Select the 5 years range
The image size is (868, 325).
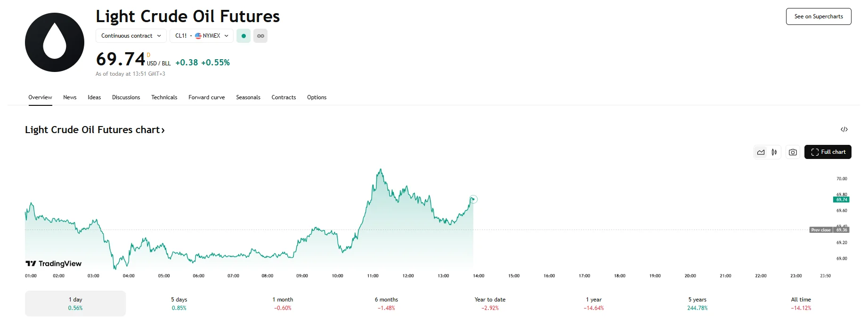coord(697,303)
